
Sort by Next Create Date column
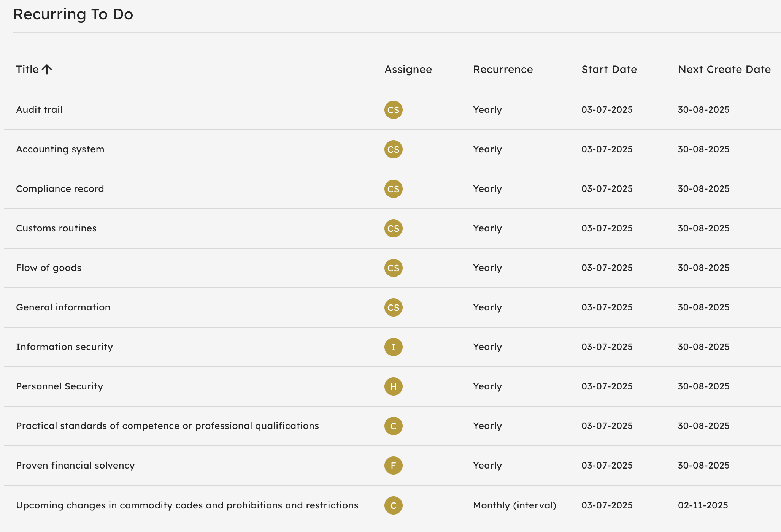724,70
